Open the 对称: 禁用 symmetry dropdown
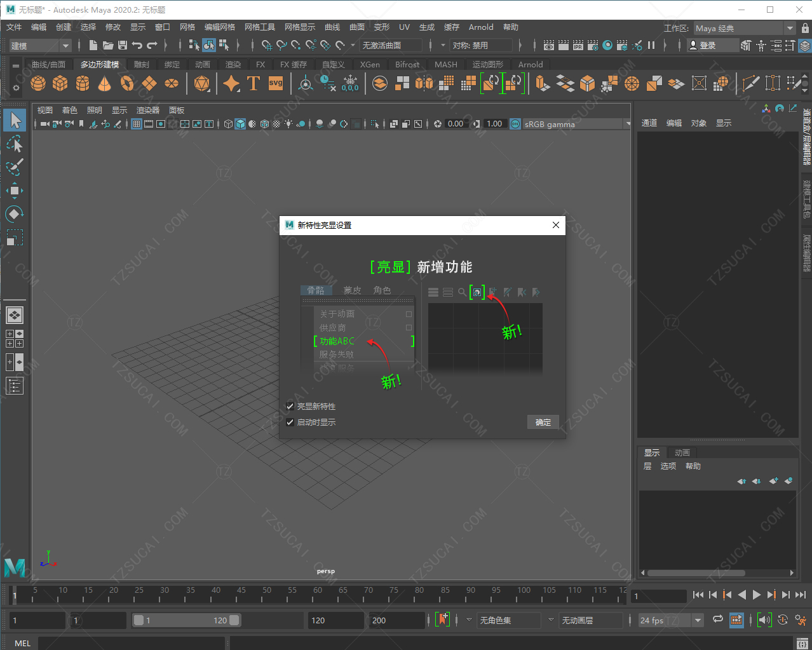 [x=480, y=45]
